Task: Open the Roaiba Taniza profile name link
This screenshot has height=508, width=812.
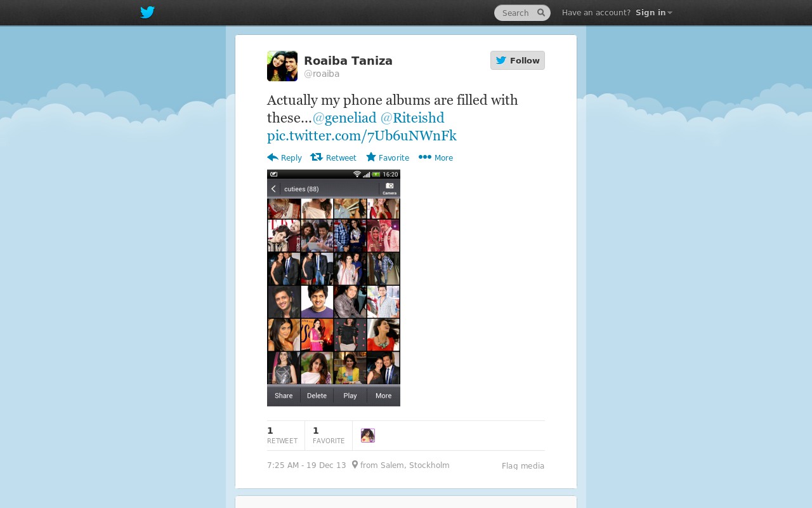Action: tap(348, 61)
